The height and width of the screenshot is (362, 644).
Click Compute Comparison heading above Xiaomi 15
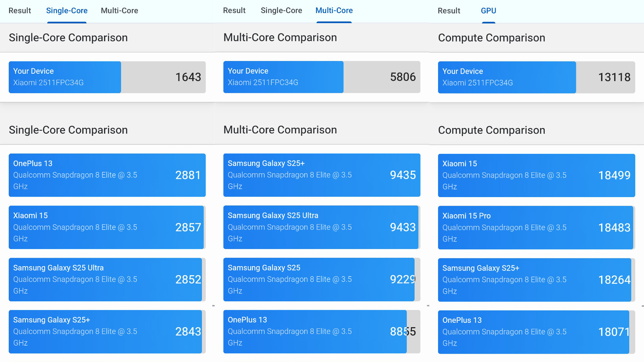point(492,130)
